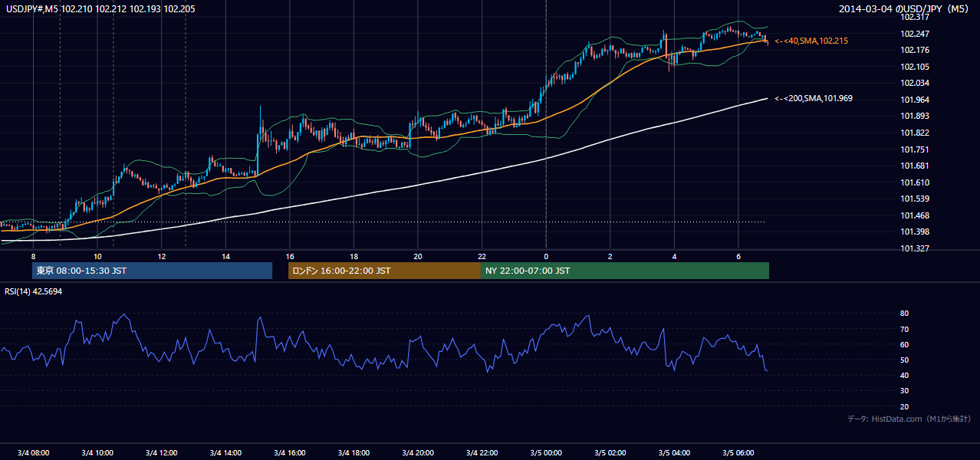The height and width of the screenshot is (460, 980).
Task: Click price axis label 102.176
Action: (915, 50)
